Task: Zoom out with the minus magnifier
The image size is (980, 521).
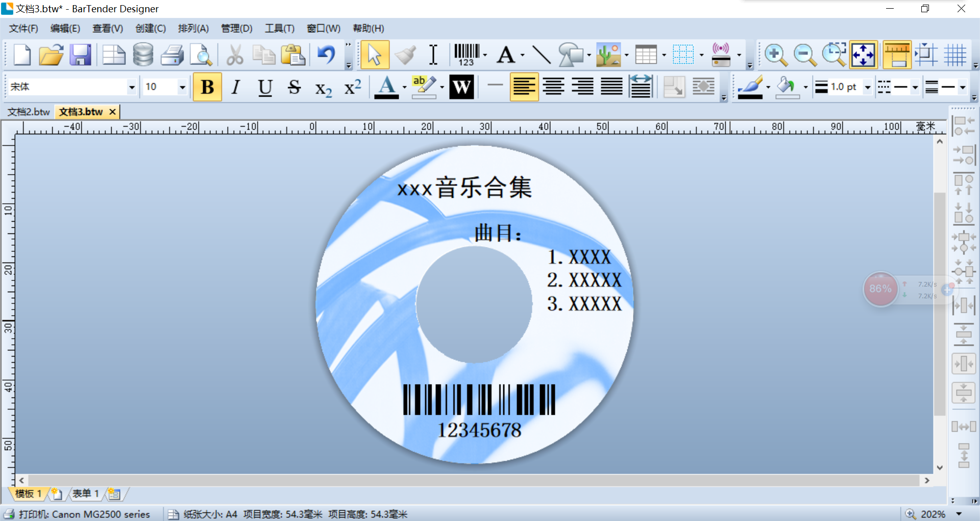Action: click(805, 55)
